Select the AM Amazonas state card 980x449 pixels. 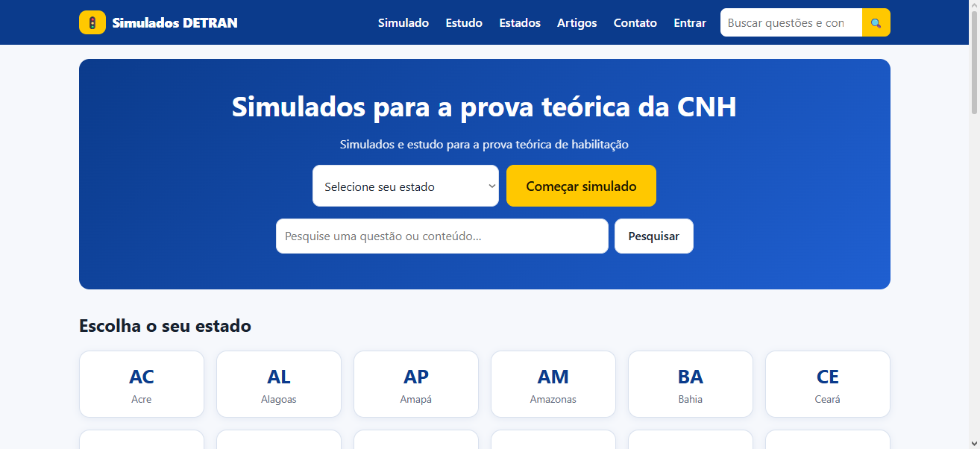(553, 384)
